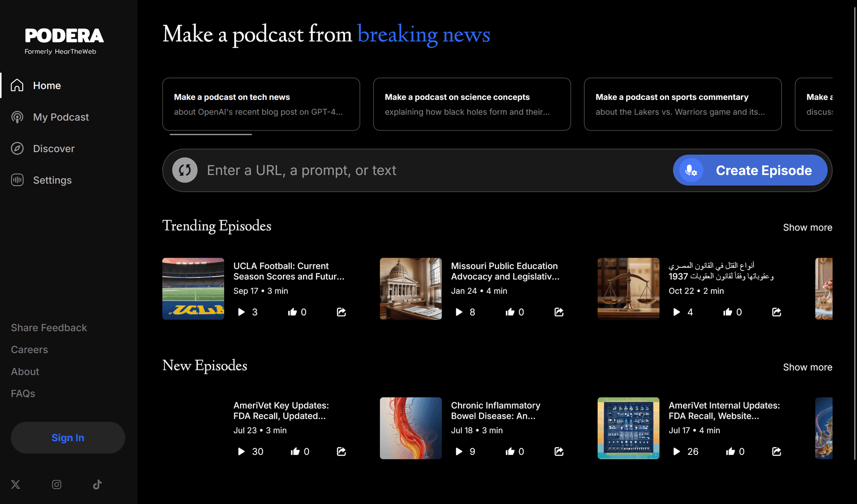The height and width of the screenshot is (504, 857).
Task: Open the Instagram social link
Action: [57, 485]
